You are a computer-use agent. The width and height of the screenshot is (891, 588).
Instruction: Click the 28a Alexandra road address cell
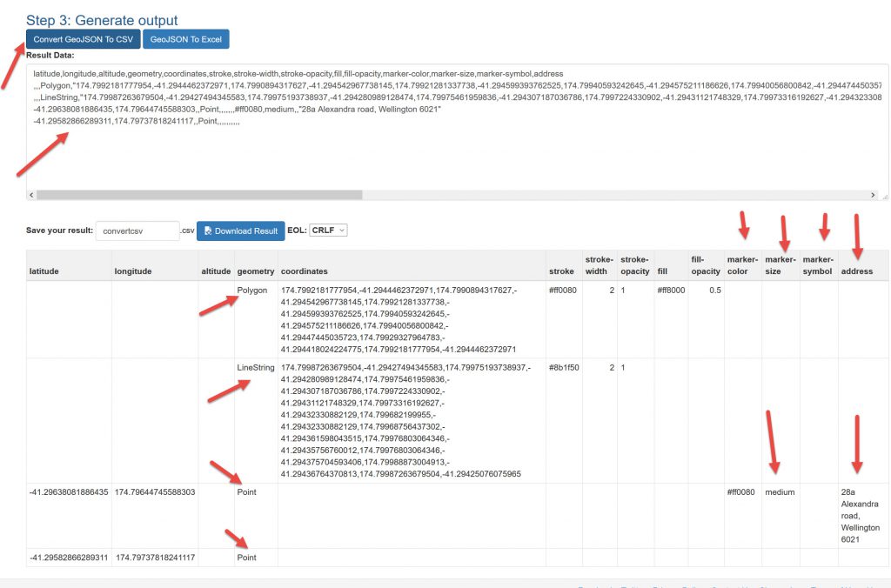pyautogui.click(x=861, y=515)
